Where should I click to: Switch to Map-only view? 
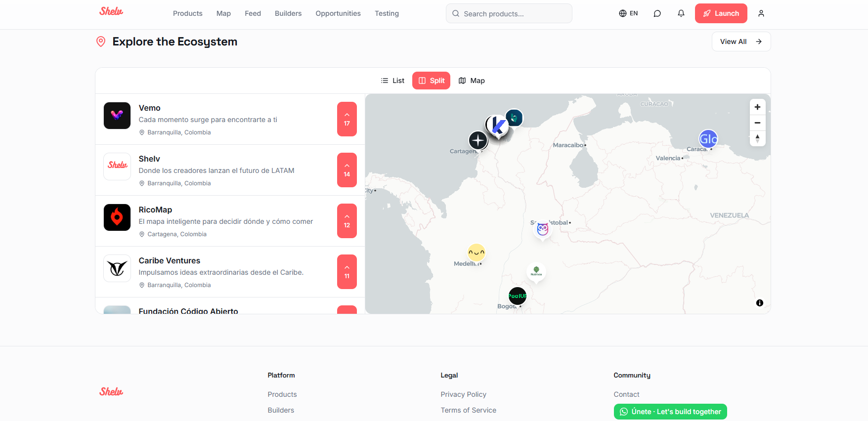coord(472,81)
